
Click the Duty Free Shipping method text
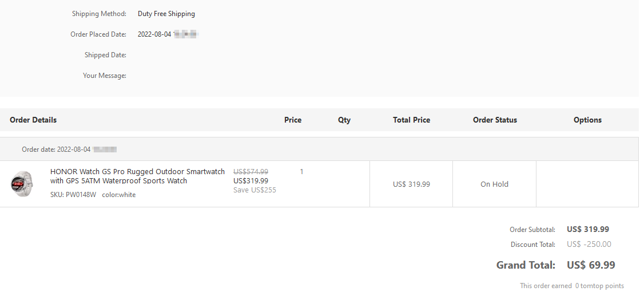[x=166, y=14]
